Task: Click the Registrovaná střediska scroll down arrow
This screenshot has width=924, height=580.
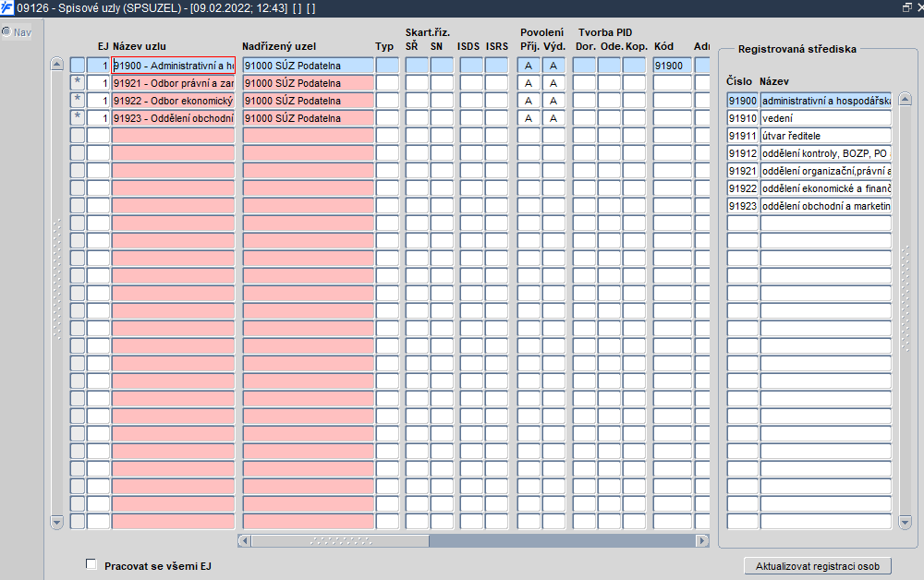Action: pos(906,522)
